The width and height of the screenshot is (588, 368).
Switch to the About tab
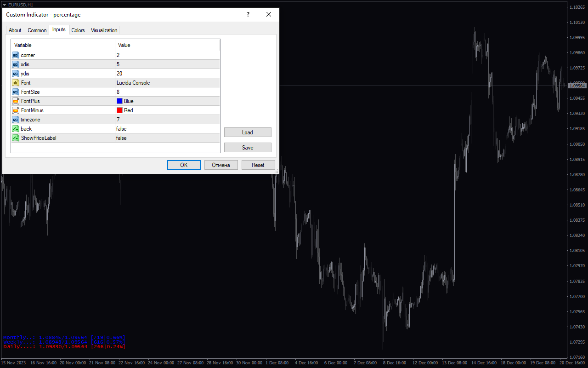15,30
